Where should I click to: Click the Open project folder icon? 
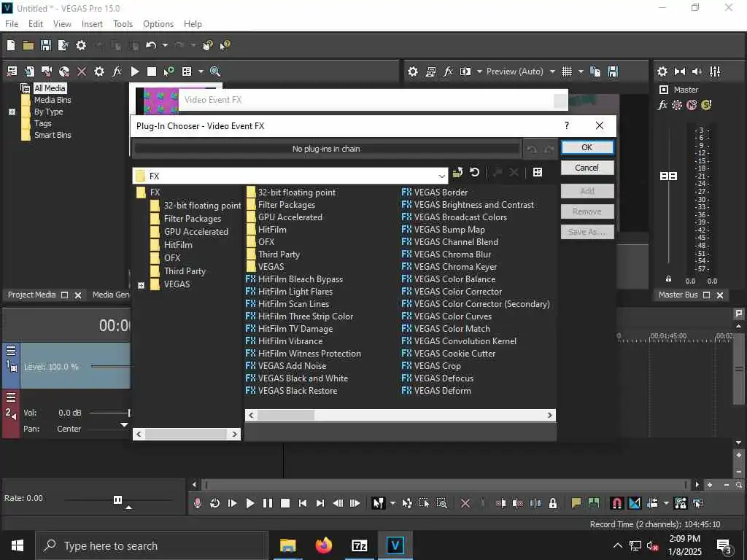point(28,45)
